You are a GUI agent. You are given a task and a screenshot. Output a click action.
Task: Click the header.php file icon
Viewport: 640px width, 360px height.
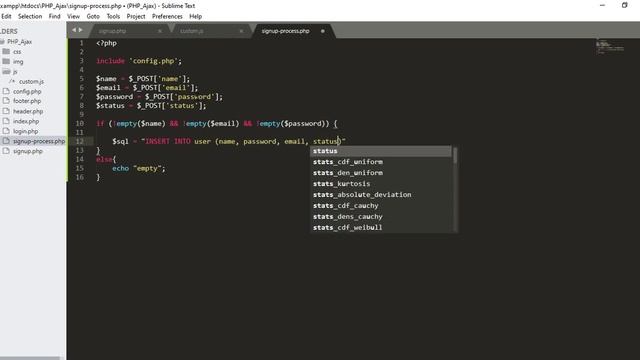tap(6, 111)
